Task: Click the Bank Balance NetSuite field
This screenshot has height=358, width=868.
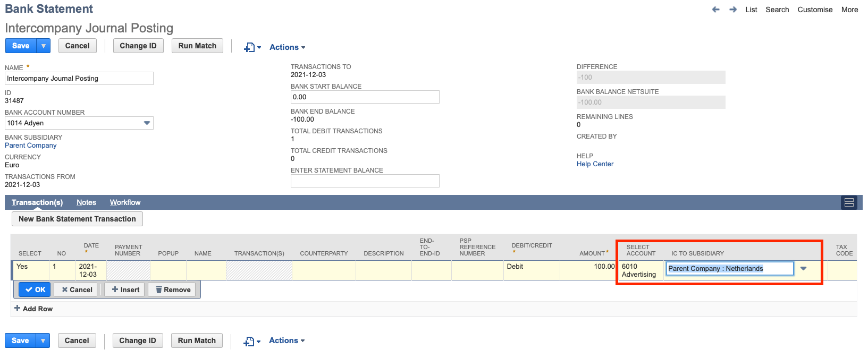Action: [x=651, y=103]
